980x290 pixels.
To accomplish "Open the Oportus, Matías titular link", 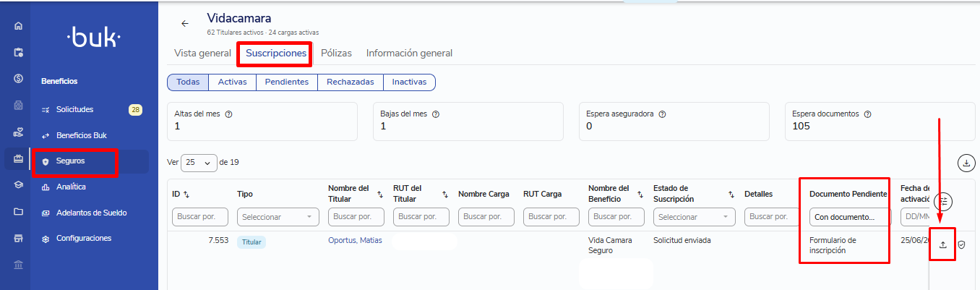I will click(355, 240).
